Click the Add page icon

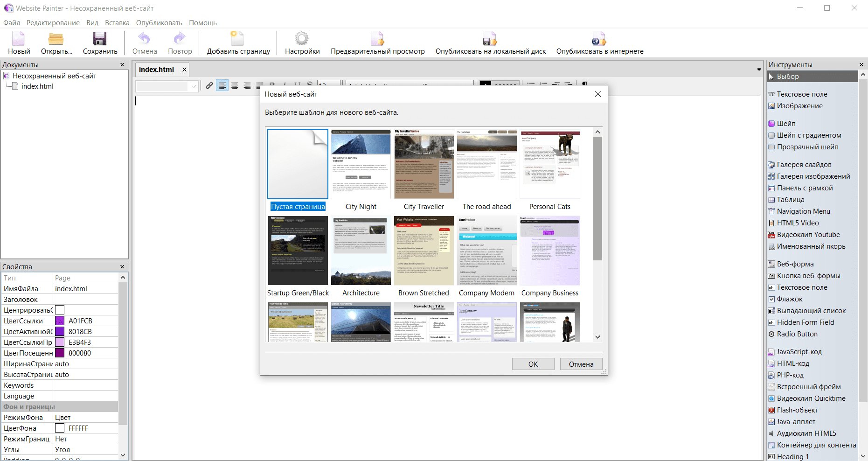[238, 39]
